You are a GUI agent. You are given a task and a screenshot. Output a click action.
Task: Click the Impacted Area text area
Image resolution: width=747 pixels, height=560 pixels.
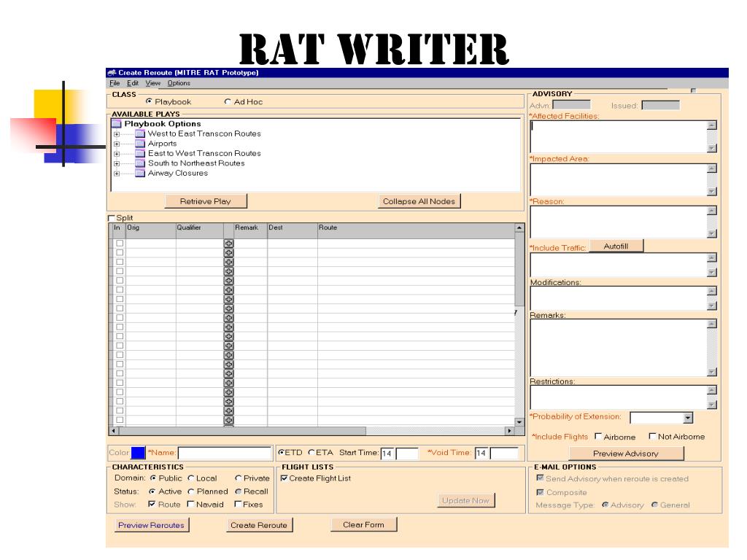point(619,179)
